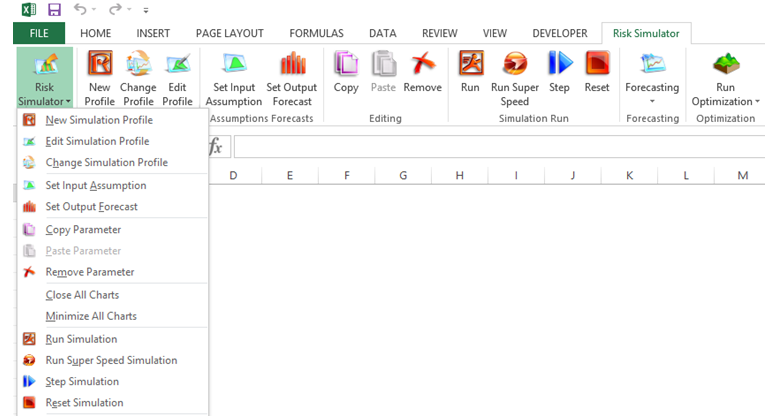Screen dimensions: 774x416
Task: Switch to the INSERT tab
Action: click(153, 33)
